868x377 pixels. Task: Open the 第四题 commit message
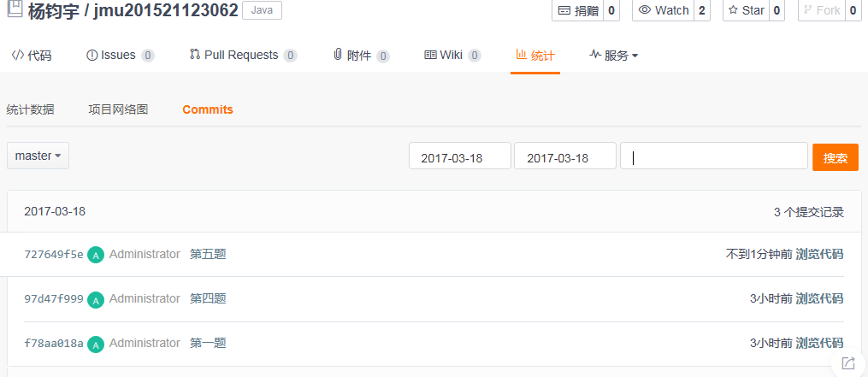pos(208,299)
